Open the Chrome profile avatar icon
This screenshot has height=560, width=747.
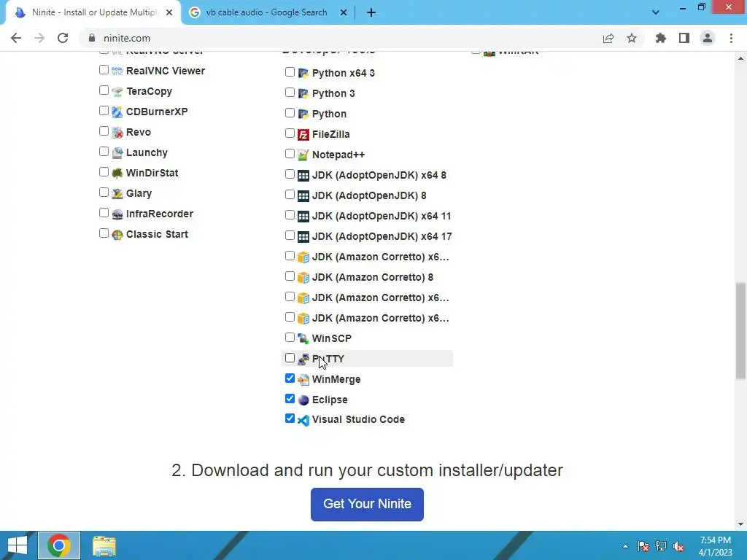tap(708, 38)
